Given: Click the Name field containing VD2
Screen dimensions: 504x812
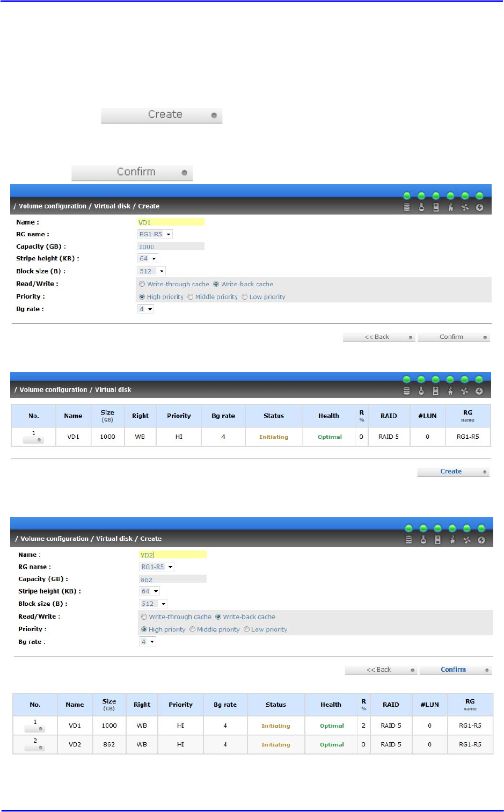Looking at the screenshot, I should (173, 554).
